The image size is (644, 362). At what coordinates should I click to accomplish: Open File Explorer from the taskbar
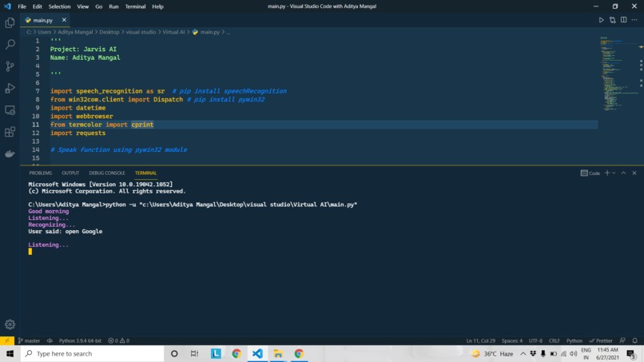pyautogui.click(x=278, y=353)
